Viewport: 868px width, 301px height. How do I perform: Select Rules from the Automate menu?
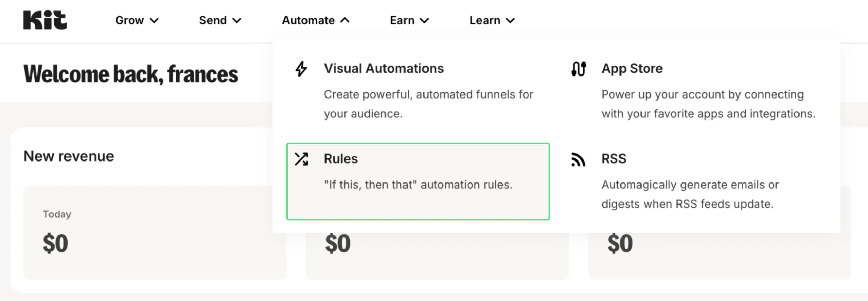point(340,159)
